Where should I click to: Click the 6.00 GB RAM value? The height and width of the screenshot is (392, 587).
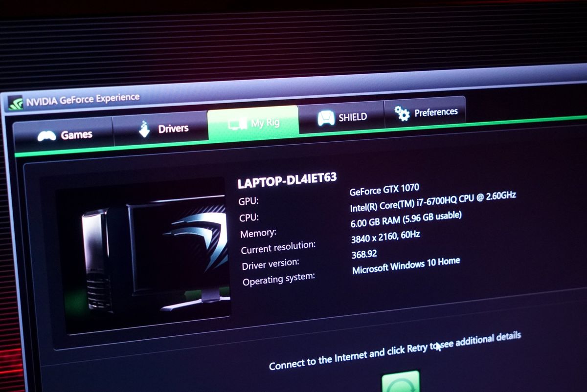click(x=406, y=220)
